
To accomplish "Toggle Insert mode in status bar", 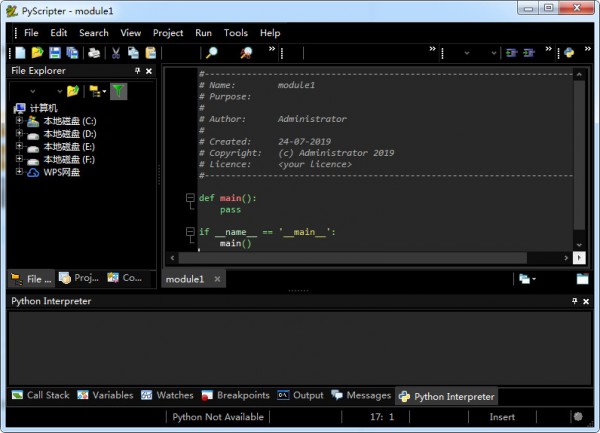I will tap(502, 417).
